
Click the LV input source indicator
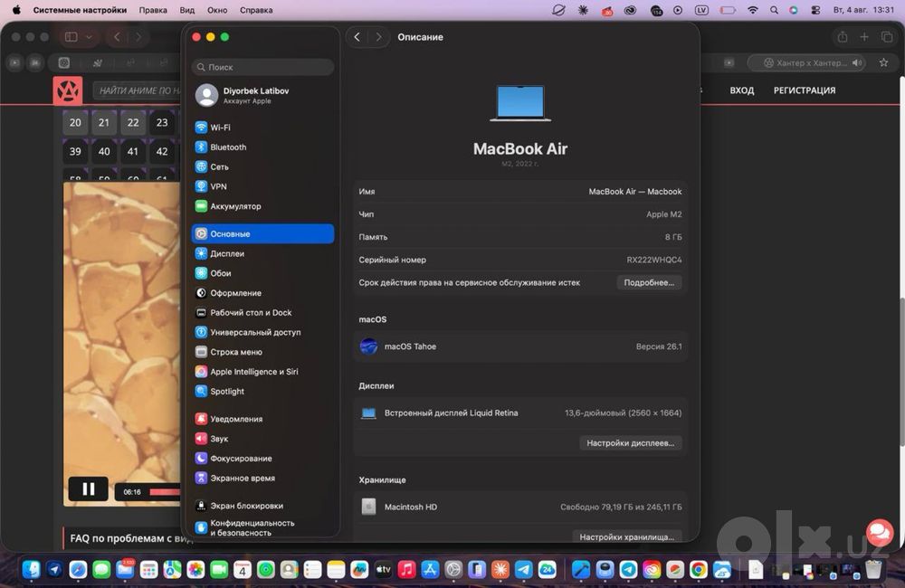701,10
